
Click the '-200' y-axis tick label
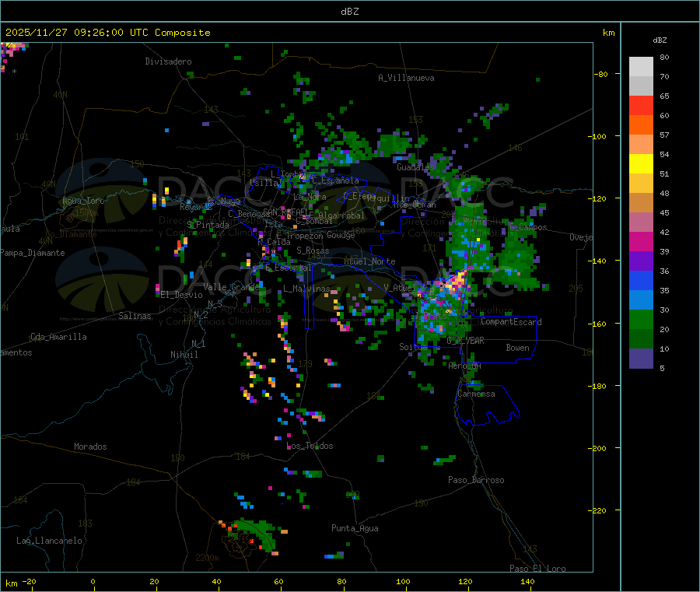point(599,448)
